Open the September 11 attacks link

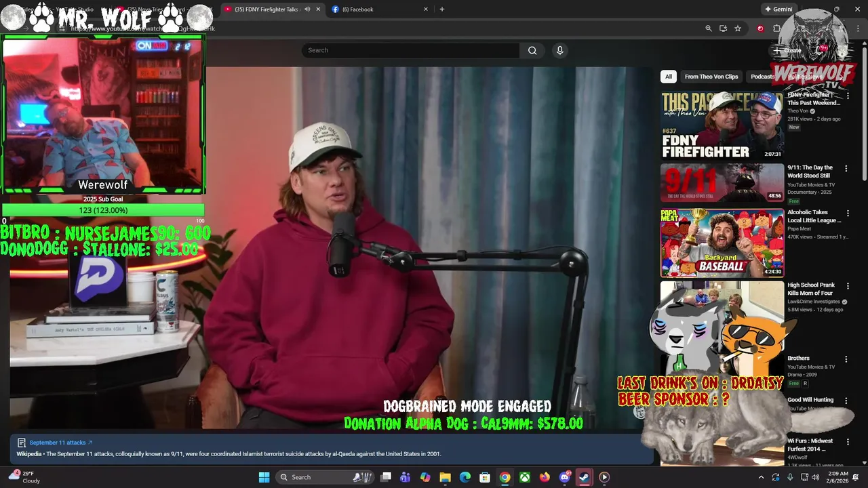[60, 443]
